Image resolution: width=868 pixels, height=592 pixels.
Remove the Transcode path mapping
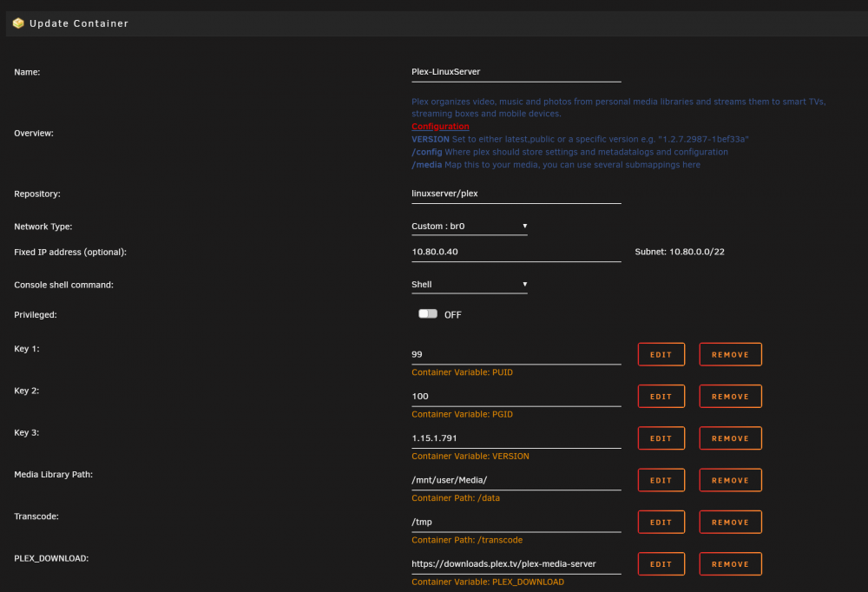click(730, 523)
